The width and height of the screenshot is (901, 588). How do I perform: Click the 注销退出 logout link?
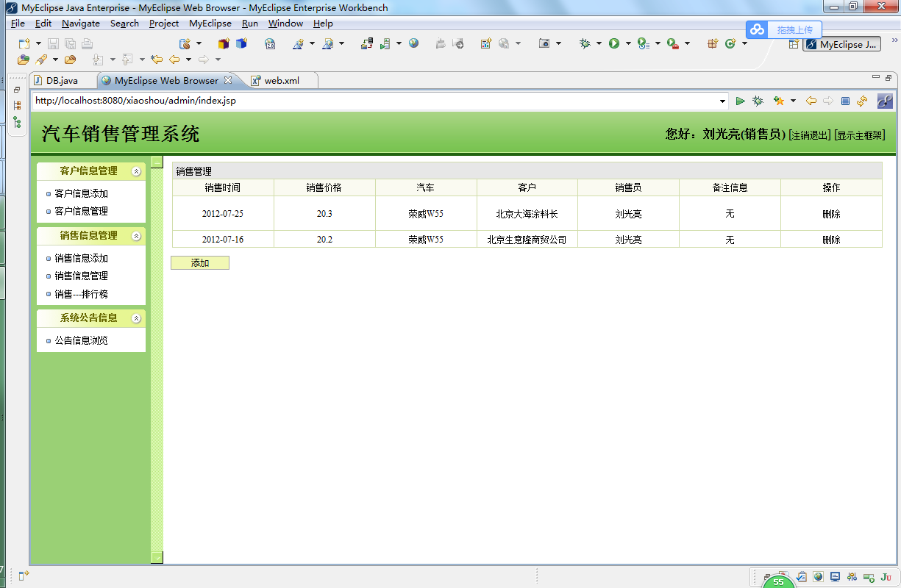(810, 135)
